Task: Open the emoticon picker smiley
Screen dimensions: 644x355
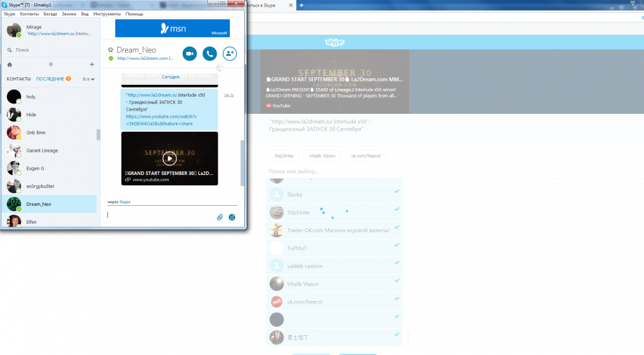Action: coord(232,217)
